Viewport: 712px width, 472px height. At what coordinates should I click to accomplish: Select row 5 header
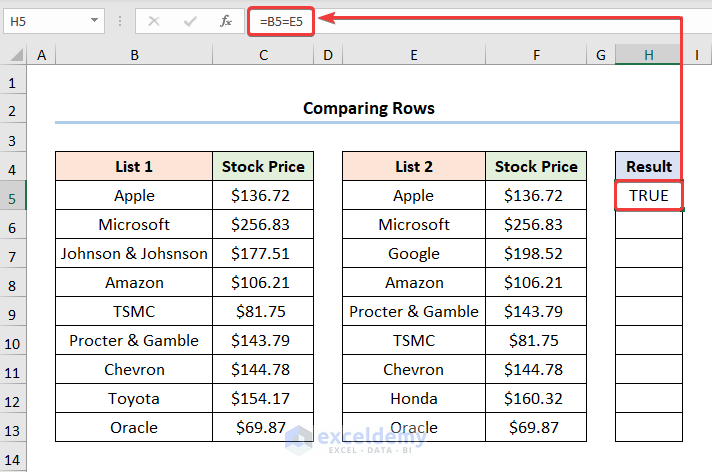(13, 196)
